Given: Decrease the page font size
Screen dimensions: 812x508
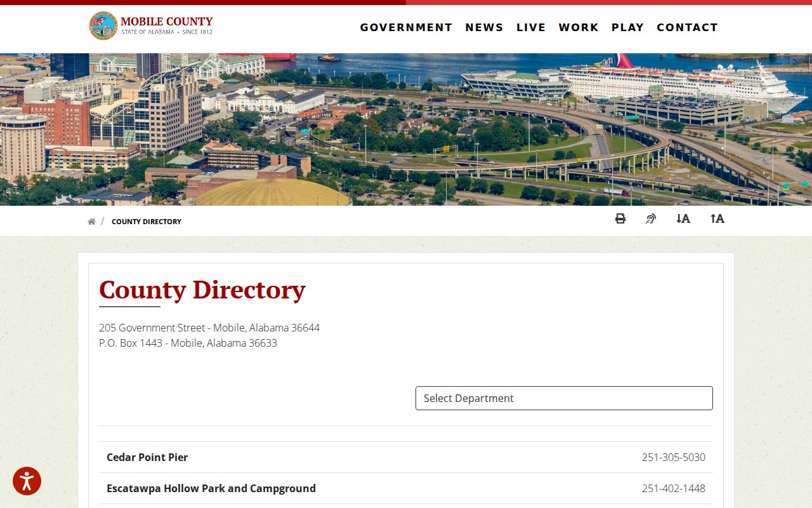Looking at the screenshot, I should click(683, 218).
